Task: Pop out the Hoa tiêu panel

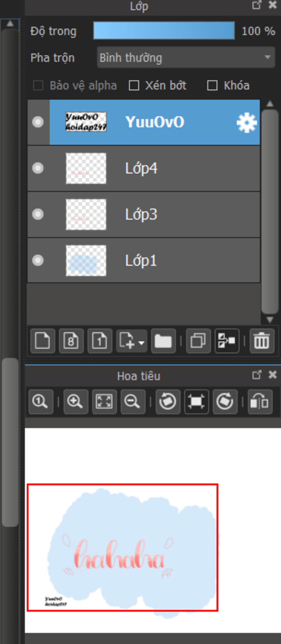Action: pos(256,375)
